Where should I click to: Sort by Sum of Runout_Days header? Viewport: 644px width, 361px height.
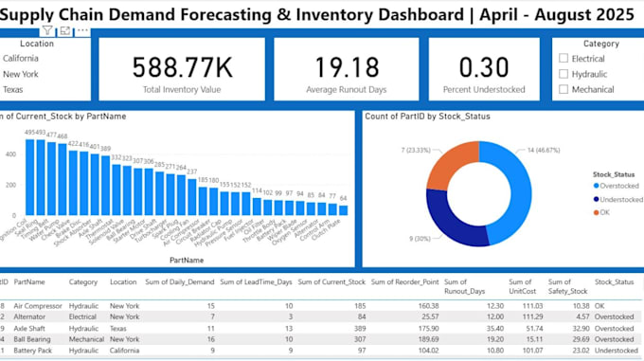tap(464, 287)
